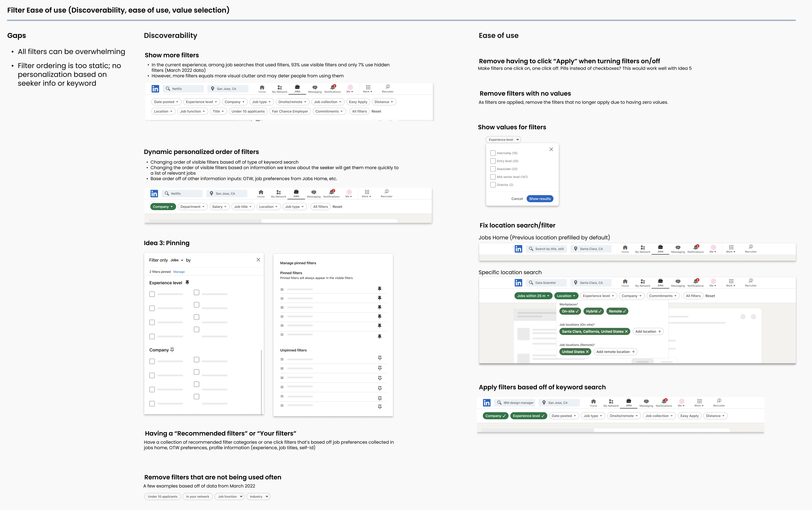The image size is (812, 510).
Task: Check the Director (2) checkbox
Action: point(493,185)
